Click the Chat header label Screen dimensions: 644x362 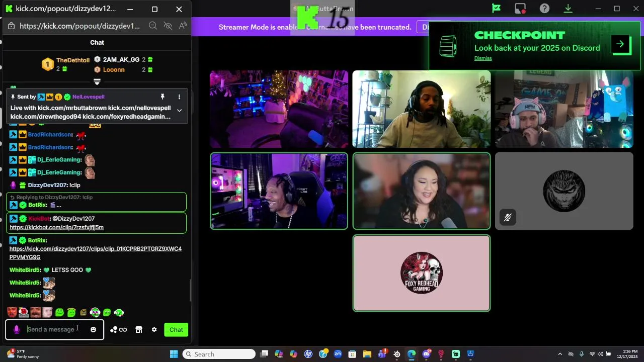(x=97, y=43)
